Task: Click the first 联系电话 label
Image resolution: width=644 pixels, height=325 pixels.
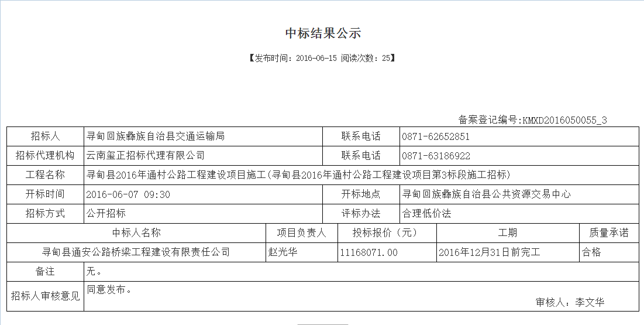Action: 361,136
